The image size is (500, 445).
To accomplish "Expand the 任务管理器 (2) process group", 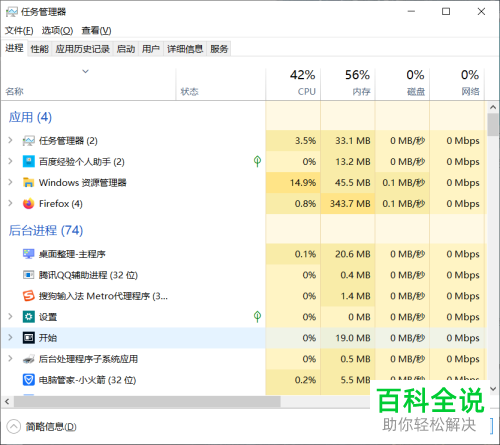I will tap(10, 140).
